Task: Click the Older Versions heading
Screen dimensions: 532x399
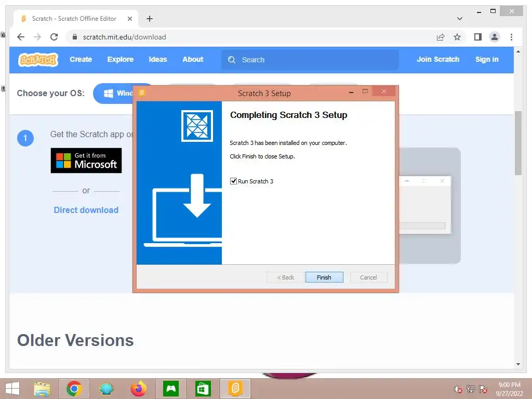Action: (75, 340)
